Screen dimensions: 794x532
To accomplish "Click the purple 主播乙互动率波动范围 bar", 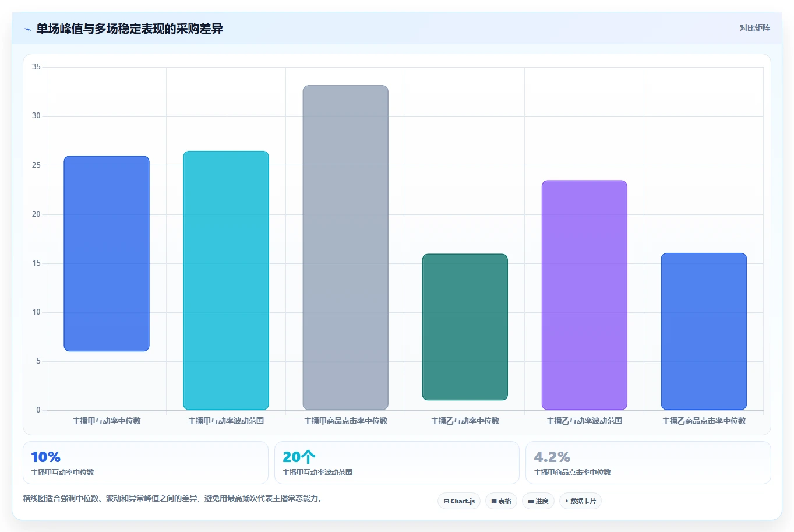I will point(584,295).
